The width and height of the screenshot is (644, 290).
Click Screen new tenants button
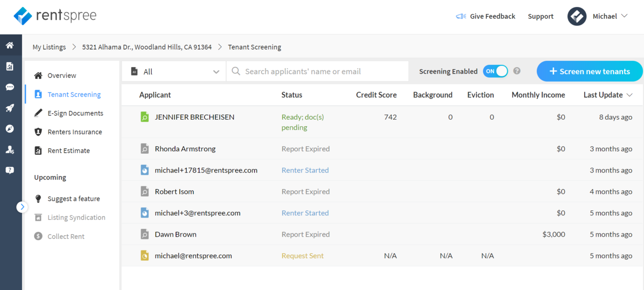coord(590,71)
